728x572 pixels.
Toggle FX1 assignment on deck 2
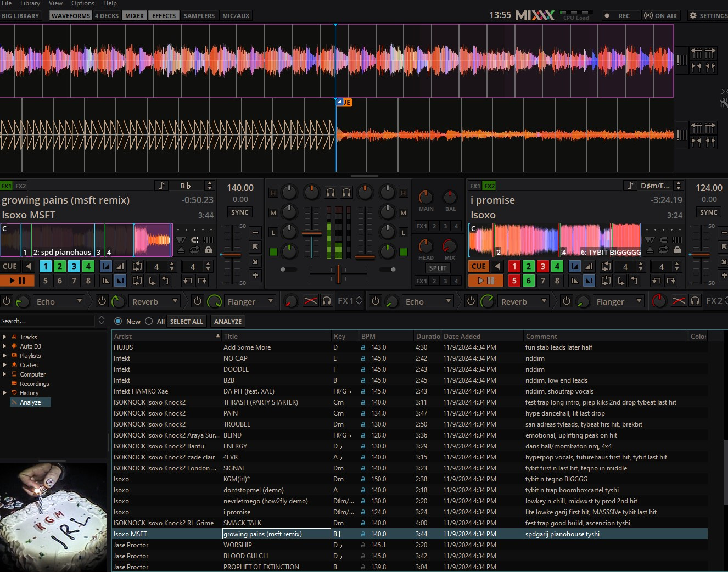[475, 186]
